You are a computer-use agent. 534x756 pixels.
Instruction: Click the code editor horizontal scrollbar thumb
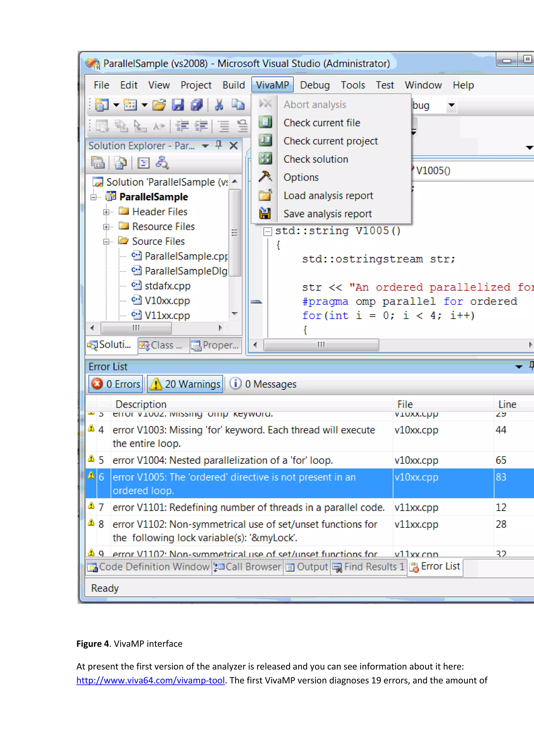[321, 345]
